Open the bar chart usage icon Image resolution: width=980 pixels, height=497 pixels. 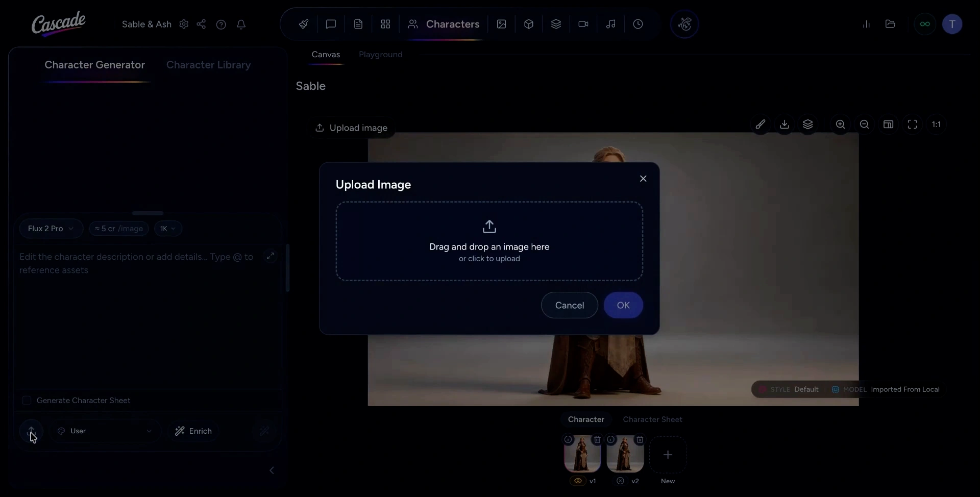(866, 24)
